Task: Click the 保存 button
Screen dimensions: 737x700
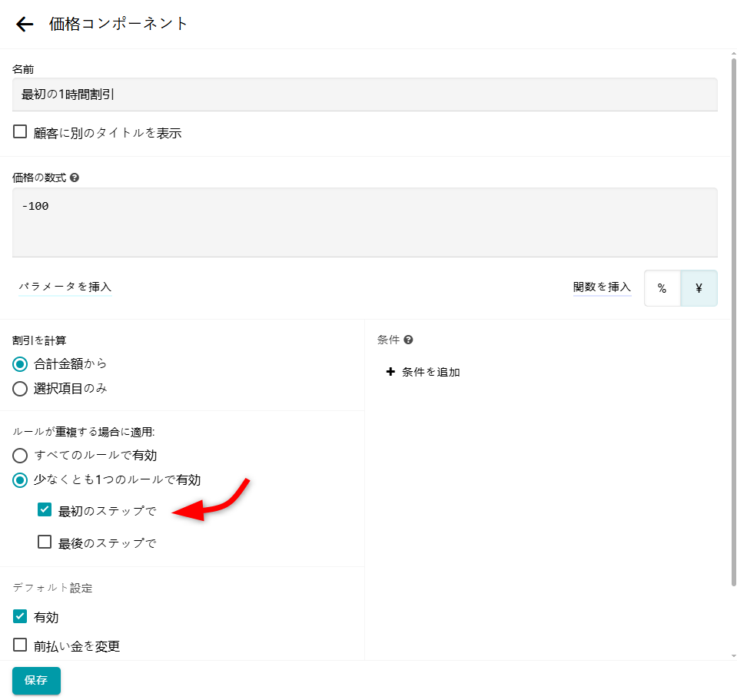Action: tap(36, 680)
